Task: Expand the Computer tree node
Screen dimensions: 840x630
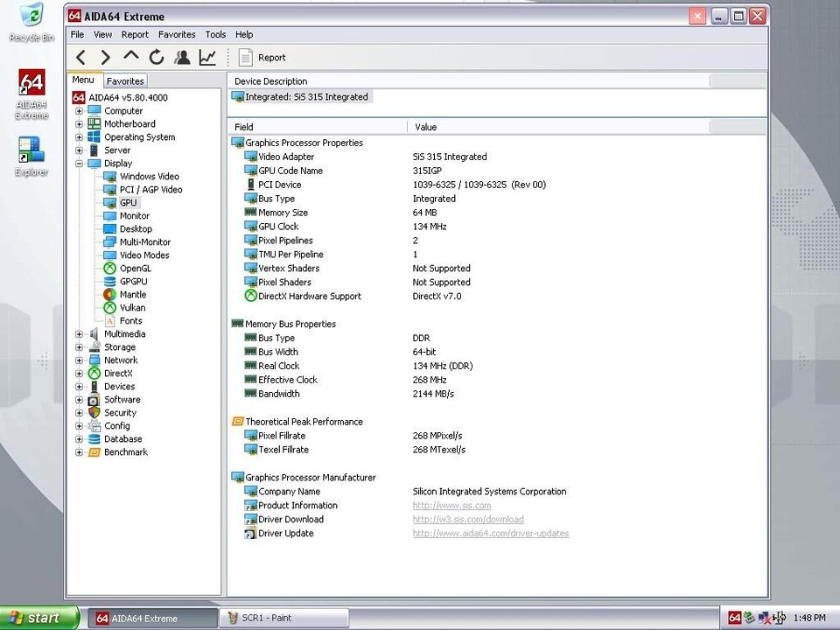Action: point(80,111)
